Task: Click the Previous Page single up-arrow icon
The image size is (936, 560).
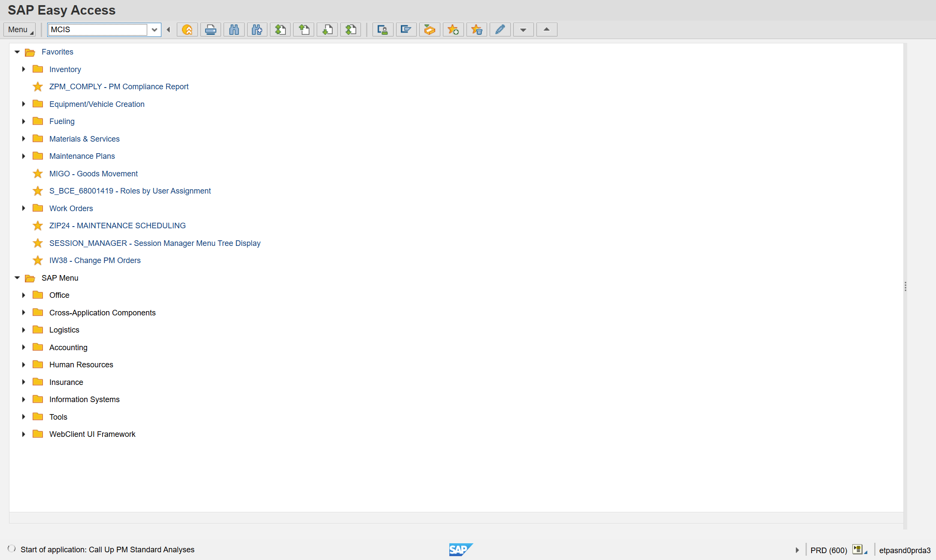Action: click(304, 30)
